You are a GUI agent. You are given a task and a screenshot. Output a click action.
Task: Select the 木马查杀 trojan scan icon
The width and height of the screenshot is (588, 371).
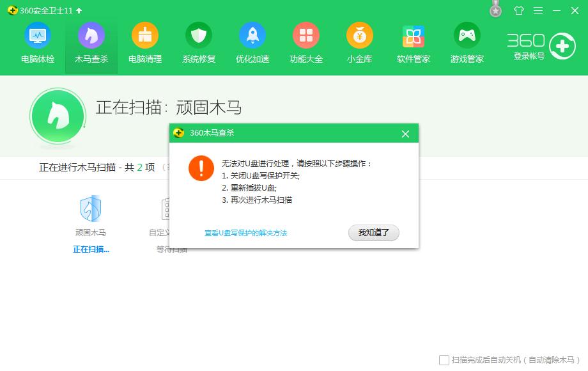tap(91, 42)
